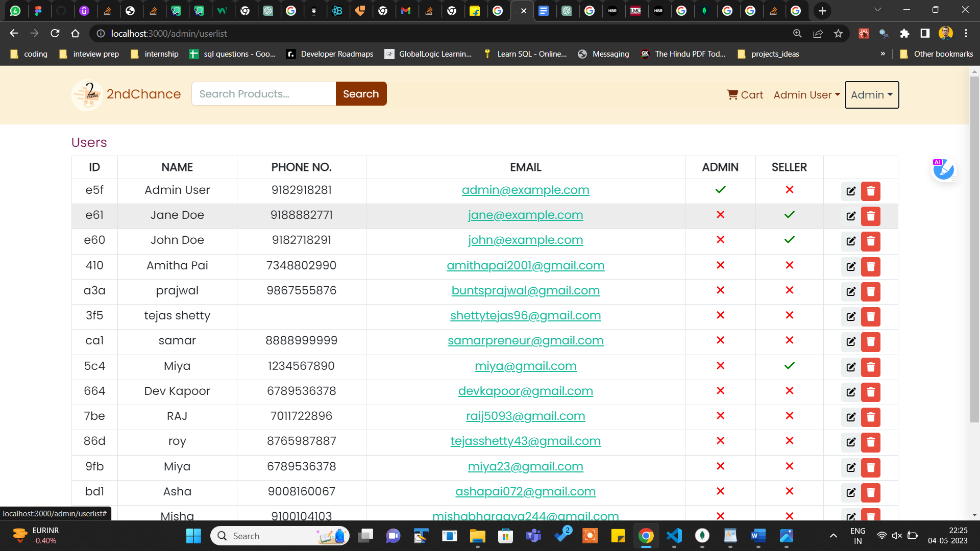Delete the Admin User row with trash icon
Screen dimensions: 980x551
click(x=871, y=191)
